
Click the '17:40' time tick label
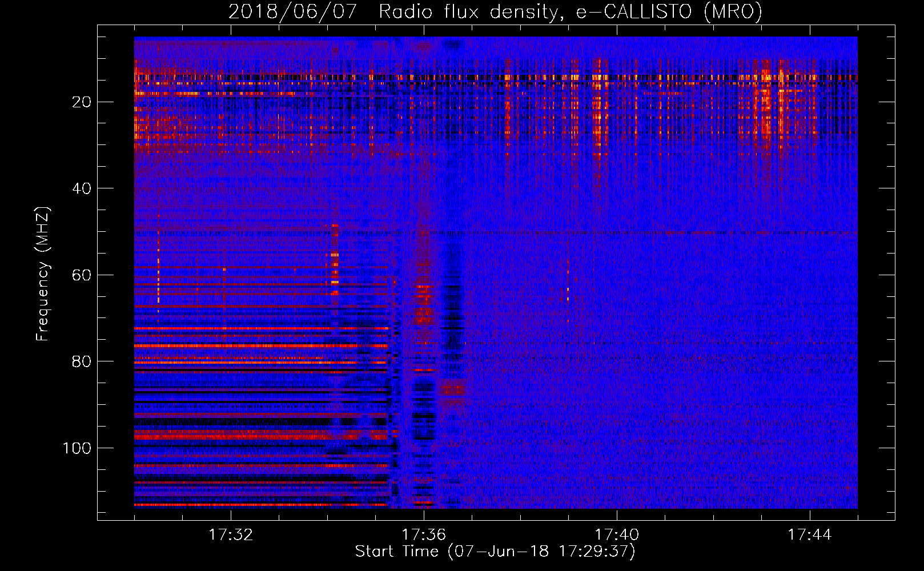[x=617, y=535]
